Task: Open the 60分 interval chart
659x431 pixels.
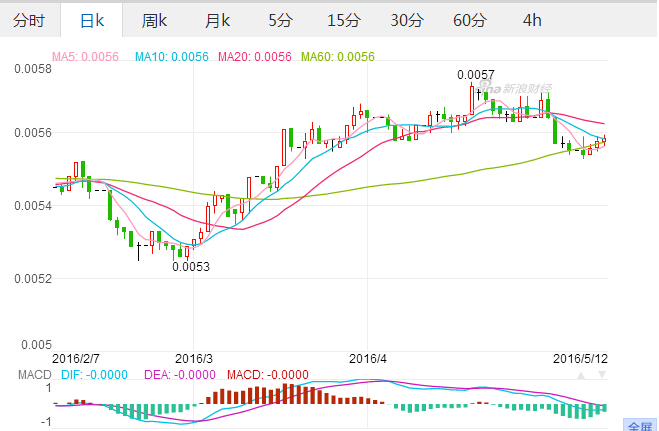Action: click(x=469, y=20)
